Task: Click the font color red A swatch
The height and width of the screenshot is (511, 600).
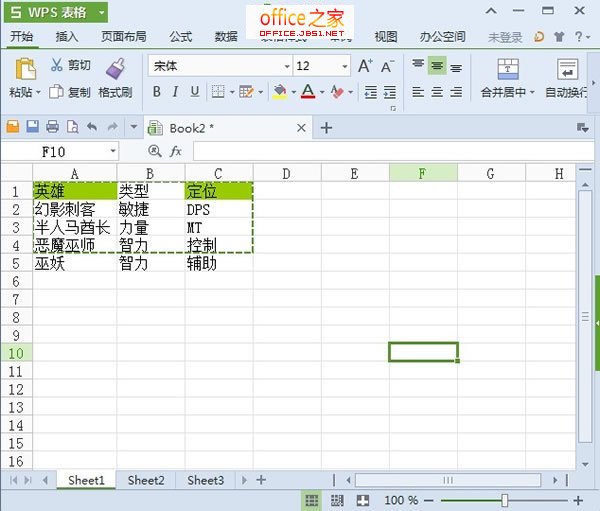Action: [x=306, y=92]
